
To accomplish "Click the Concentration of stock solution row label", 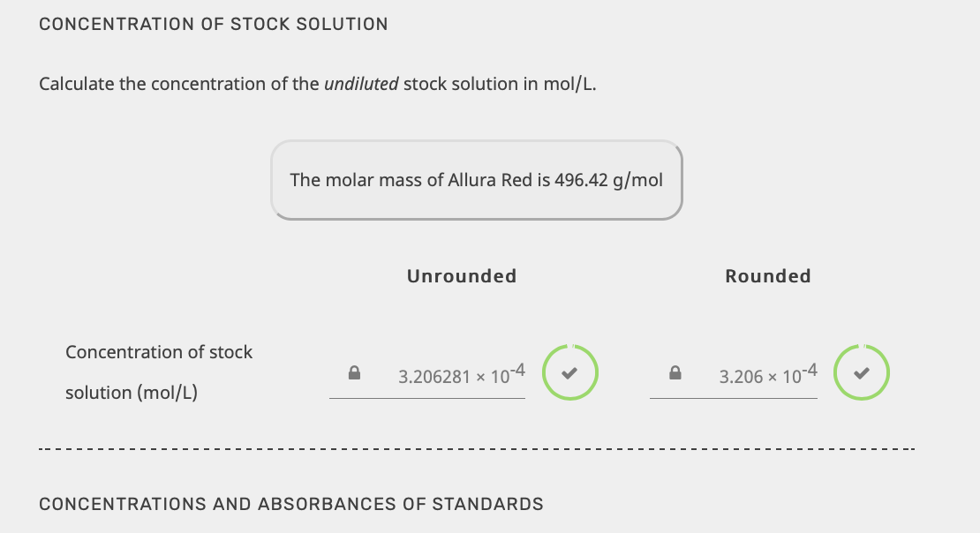I will click(159, 372).
